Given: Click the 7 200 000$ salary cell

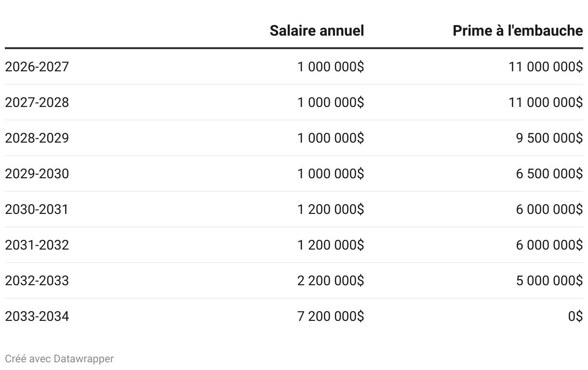Looking at the screenshot, I should [331, 317].
